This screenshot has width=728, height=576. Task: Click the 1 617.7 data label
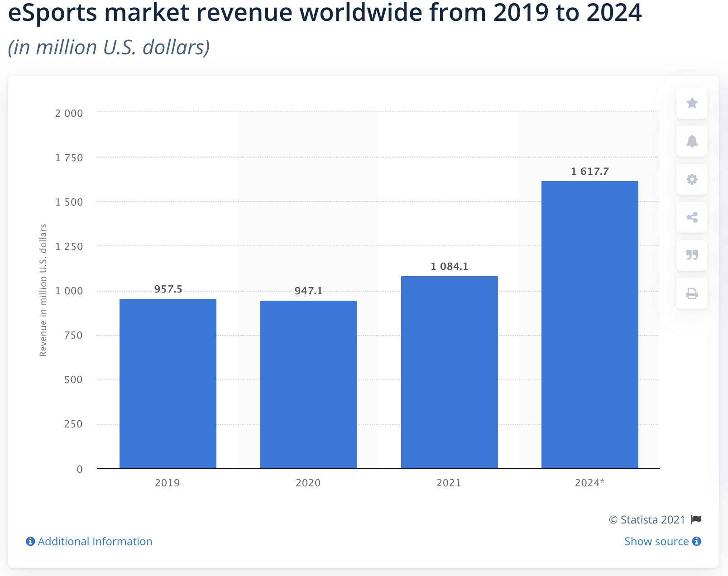[589, 172]
